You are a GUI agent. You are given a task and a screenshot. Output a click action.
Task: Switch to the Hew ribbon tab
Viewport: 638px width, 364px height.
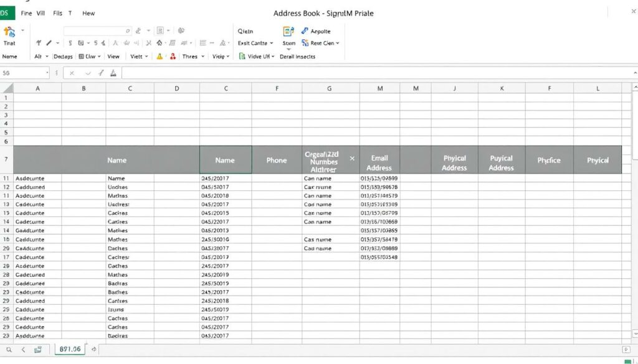click(88, 13)
